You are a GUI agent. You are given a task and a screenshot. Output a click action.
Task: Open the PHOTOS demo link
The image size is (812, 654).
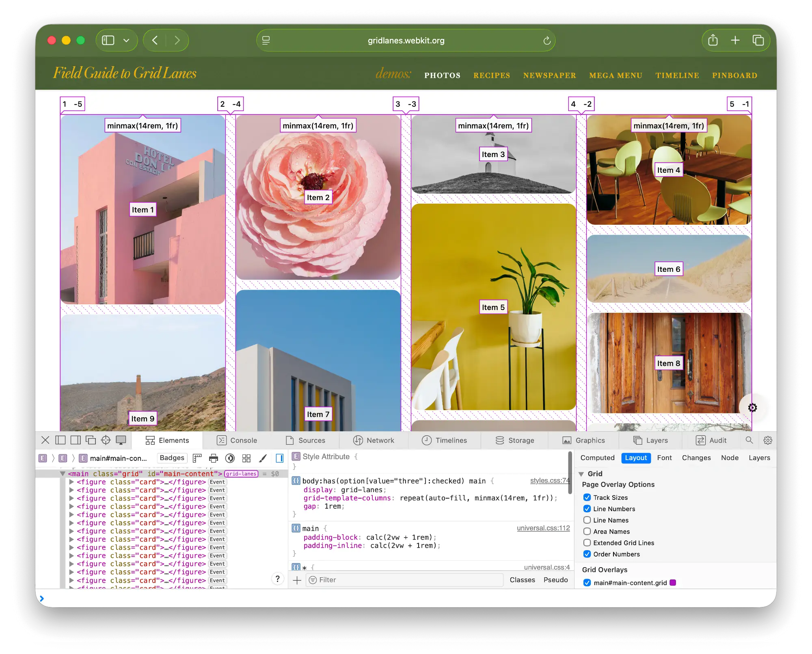coord(442,75)
